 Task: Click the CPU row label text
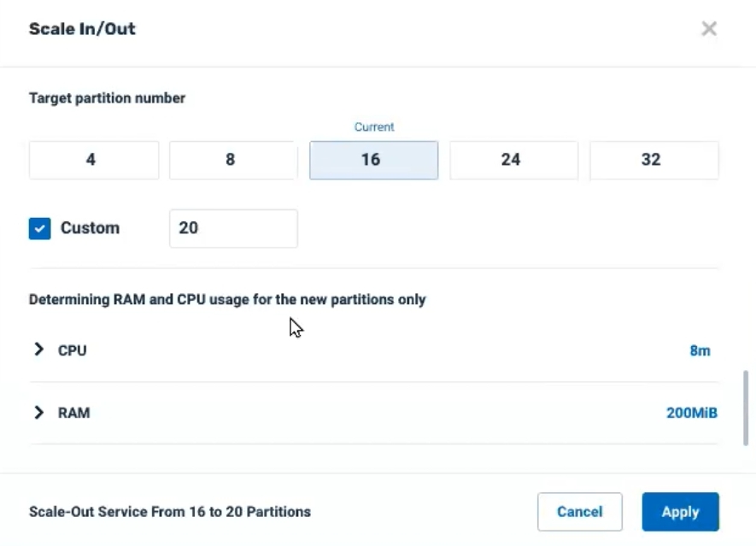point(73,350)
